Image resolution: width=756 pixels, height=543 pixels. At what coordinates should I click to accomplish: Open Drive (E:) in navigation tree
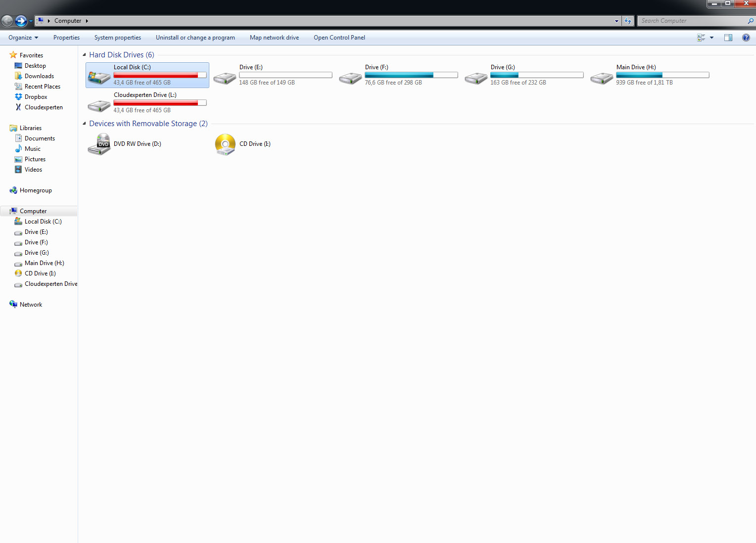tap(36, 232)
